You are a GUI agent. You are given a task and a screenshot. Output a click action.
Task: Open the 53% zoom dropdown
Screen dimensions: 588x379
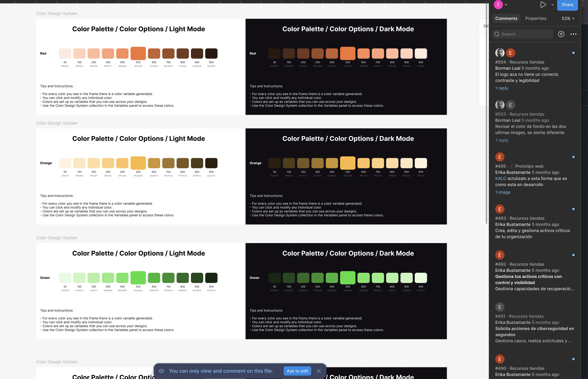568,18
